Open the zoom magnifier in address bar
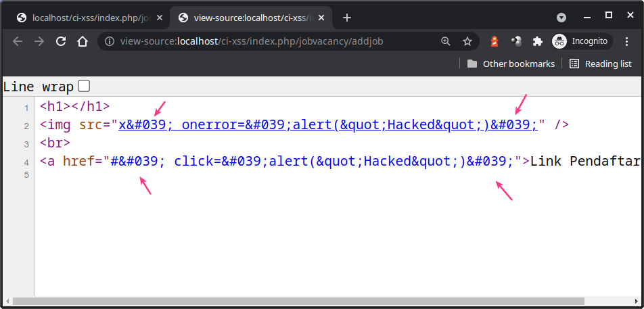This screenshot has width=644, height=309. 445,41
